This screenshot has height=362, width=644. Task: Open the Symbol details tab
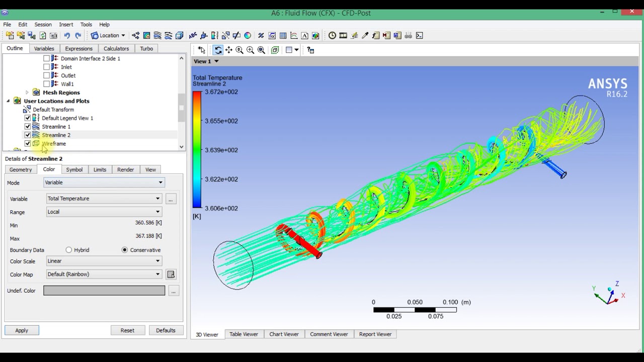[x=74, y=170]
